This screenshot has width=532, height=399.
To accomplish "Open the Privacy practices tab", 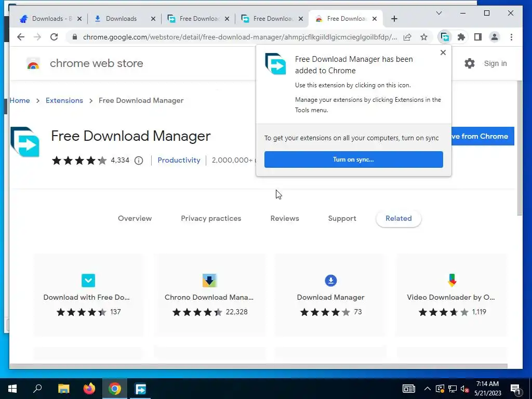I will tap(211, 219).
